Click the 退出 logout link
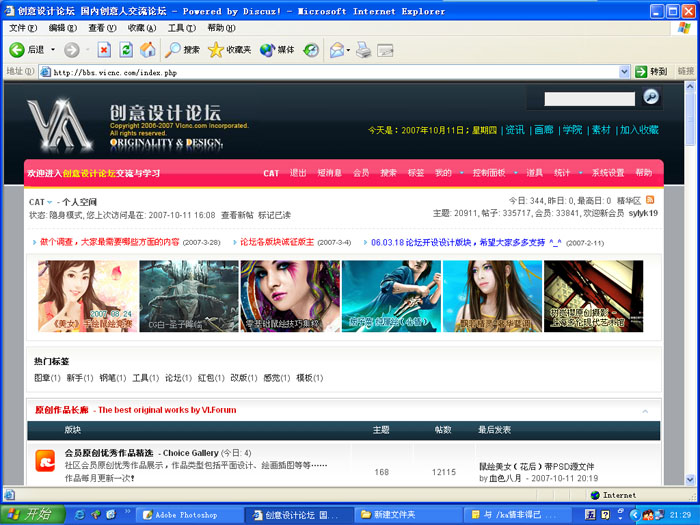The height and width of the screenshot is (525, 700). tap(298, 173)
